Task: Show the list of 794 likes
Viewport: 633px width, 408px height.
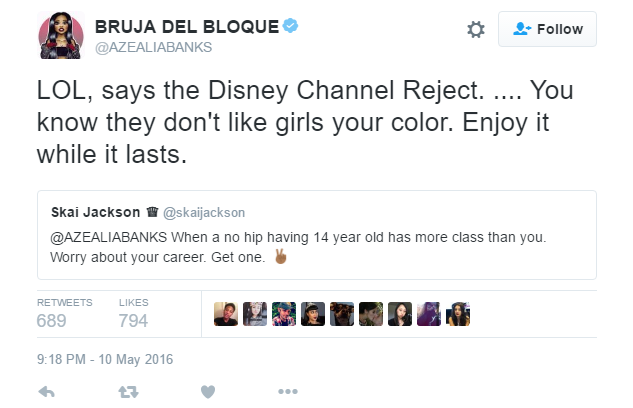Action: point(133,320)
